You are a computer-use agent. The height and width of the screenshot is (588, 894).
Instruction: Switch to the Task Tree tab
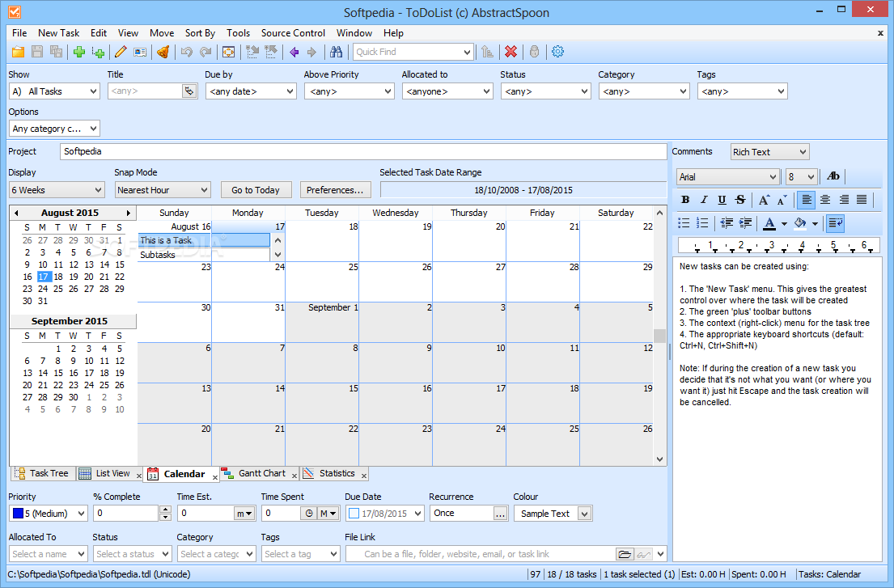(43, 473)
